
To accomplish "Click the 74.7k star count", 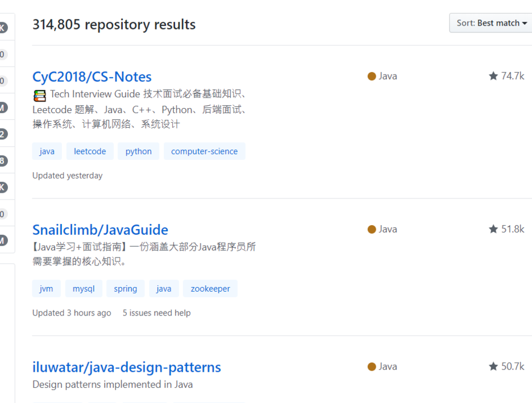I will pos(513,76).
